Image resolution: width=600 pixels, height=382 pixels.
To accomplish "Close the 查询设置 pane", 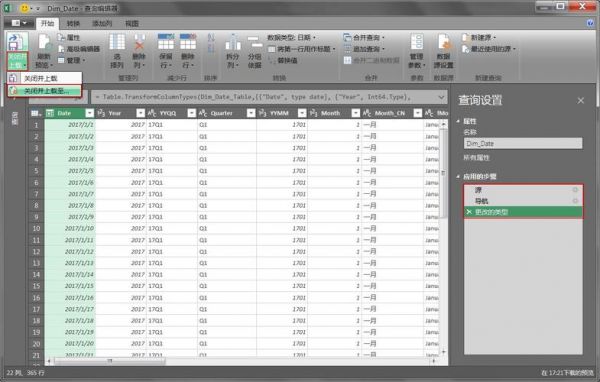I will (581, 101).
